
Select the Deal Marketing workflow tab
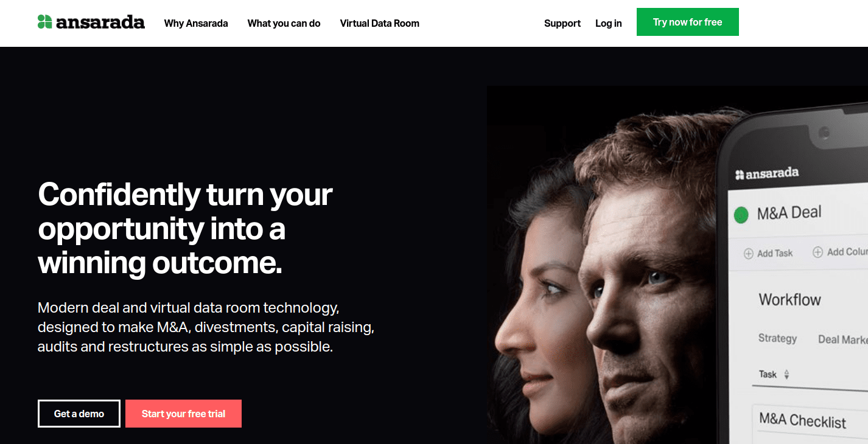[843, 339]
